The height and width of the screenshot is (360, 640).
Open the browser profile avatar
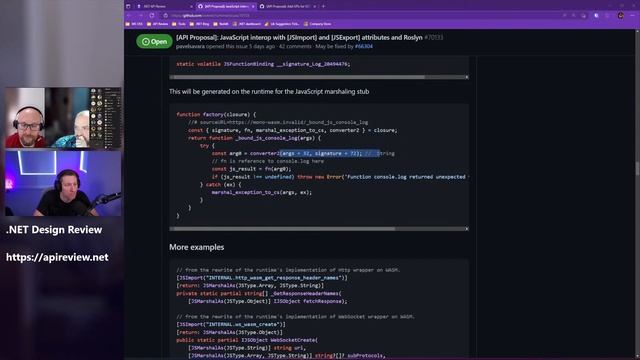point(620,16)
